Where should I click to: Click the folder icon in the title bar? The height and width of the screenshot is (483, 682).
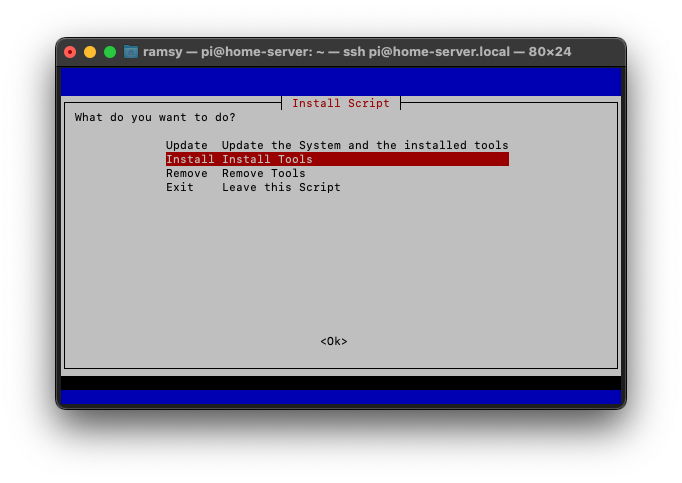131,52
